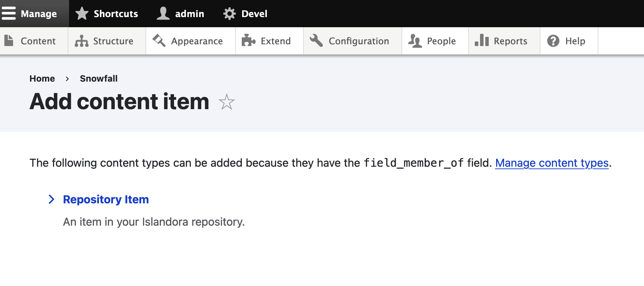Click the Extend puzzle-piece icon
This screenshot has height=286, width=644.
248,41
